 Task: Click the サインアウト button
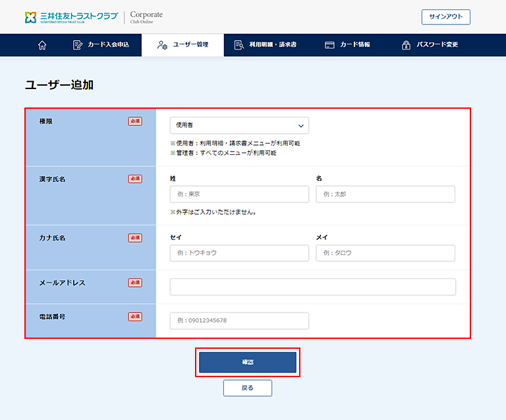pos(445,16)
